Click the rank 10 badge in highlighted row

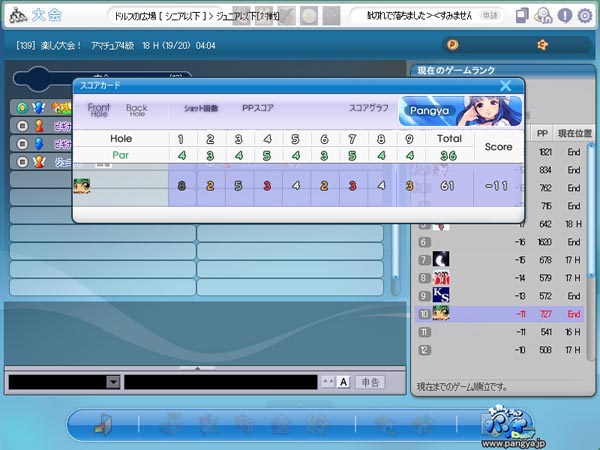click(424, 314)
